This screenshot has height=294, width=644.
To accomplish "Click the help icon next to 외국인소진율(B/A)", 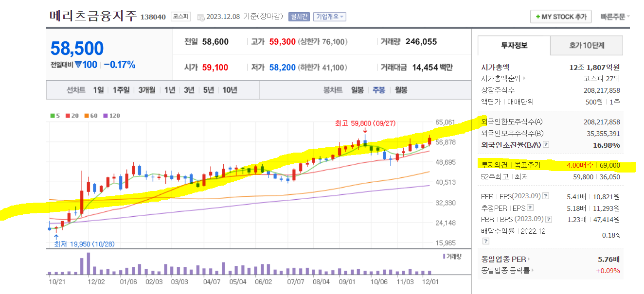I will 546,145.
